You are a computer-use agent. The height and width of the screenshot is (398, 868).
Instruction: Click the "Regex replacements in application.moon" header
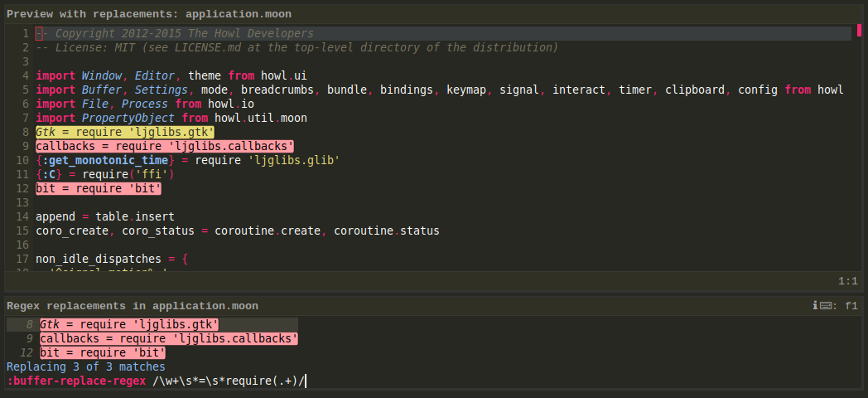[133, 305]
